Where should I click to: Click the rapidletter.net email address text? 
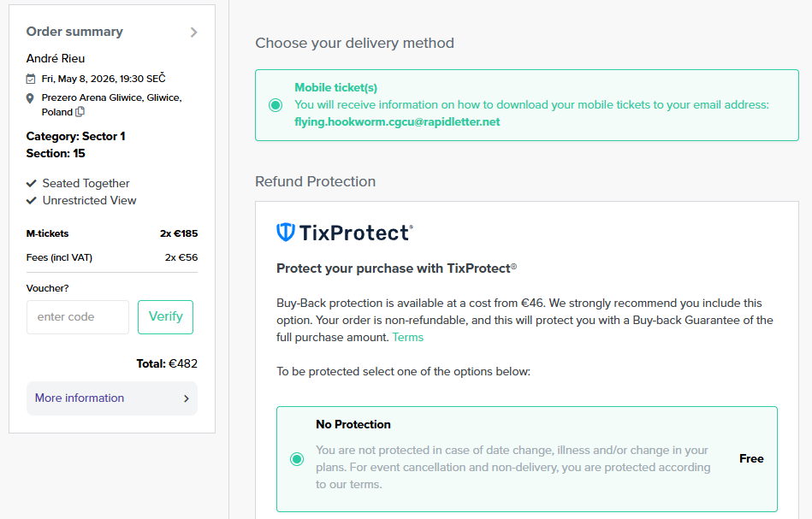tap(397, 121)
